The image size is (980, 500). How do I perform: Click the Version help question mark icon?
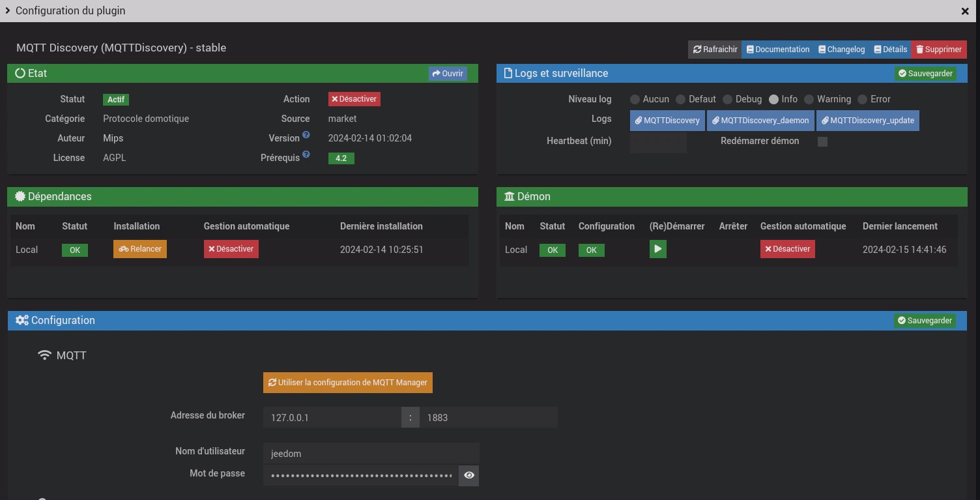(x=306, y=136)
